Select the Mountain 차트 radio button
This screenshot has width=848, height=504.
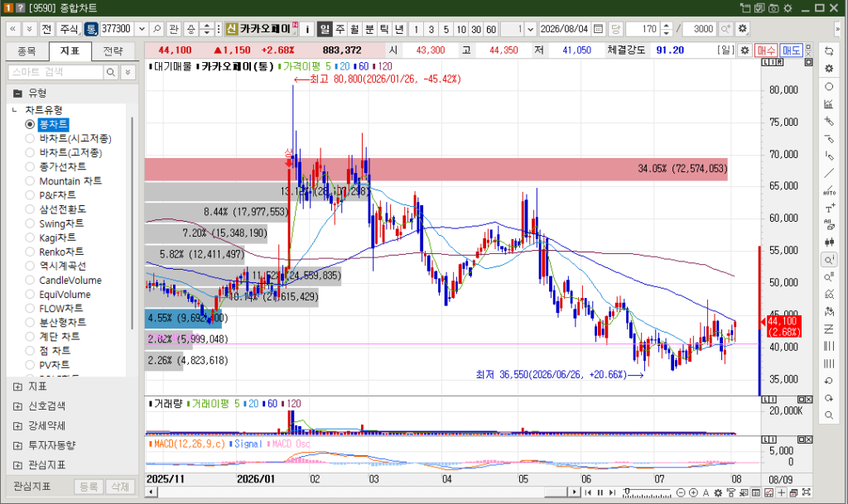[30, 181]
